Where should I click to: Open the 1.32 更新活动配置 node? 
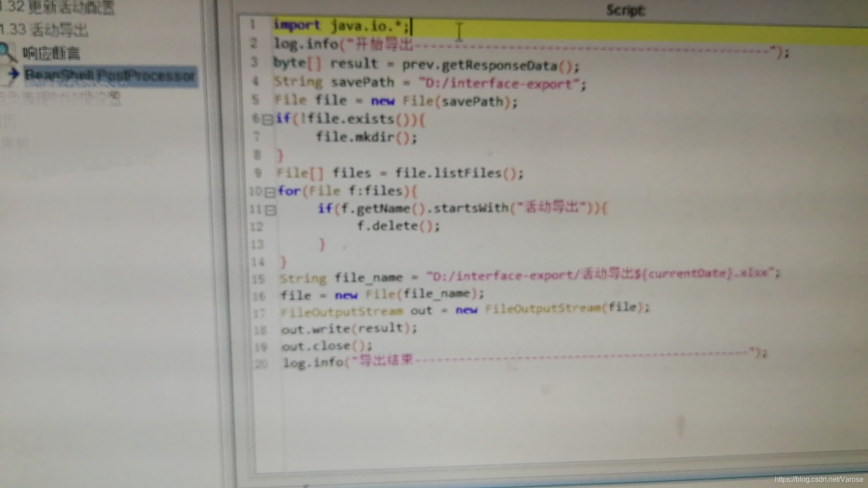57,8
